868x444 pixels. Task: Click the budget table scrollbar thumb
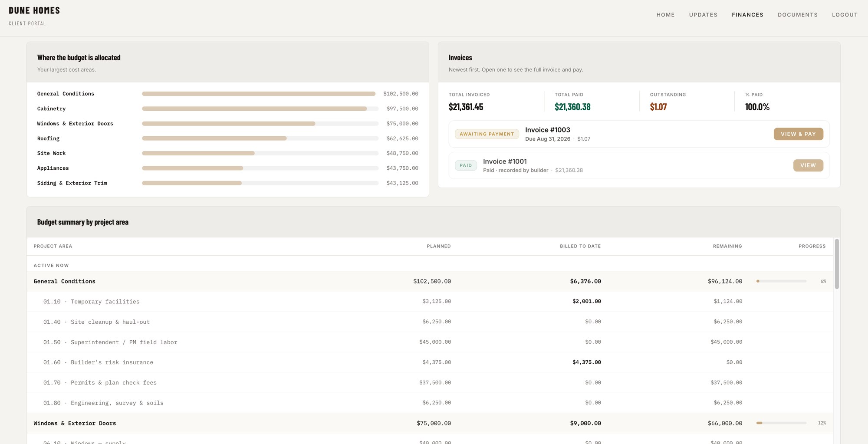[837, 264]
